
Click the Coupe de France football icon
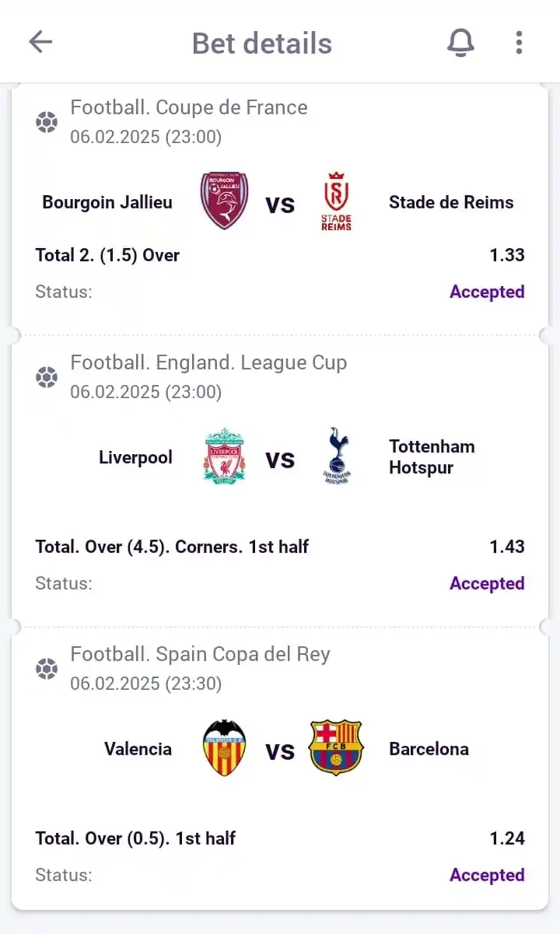pyautogui.click(x=47, y=122)
